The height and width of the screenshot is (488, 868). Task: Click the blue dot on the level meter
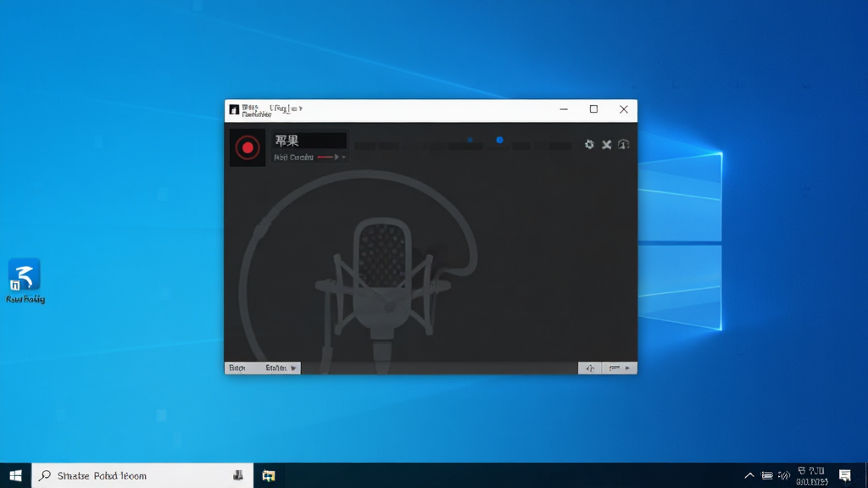tap(499, 140)
